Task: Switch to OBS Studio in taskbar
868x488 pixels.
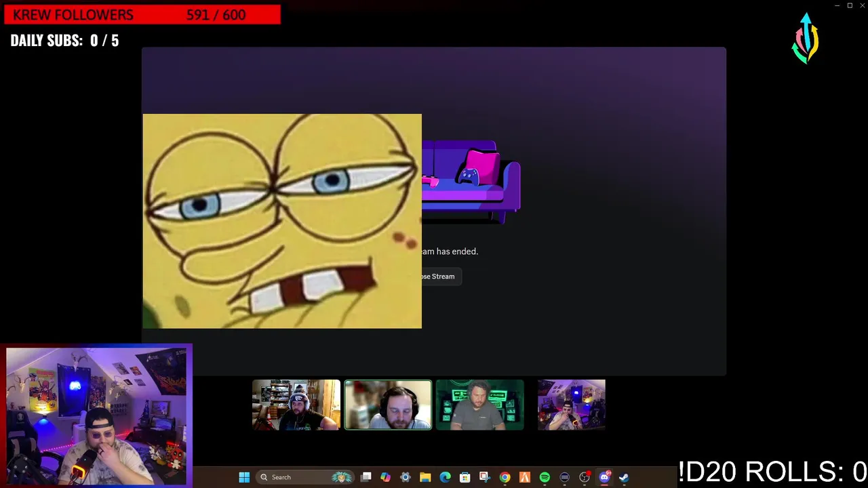Action: coord(585,477)
